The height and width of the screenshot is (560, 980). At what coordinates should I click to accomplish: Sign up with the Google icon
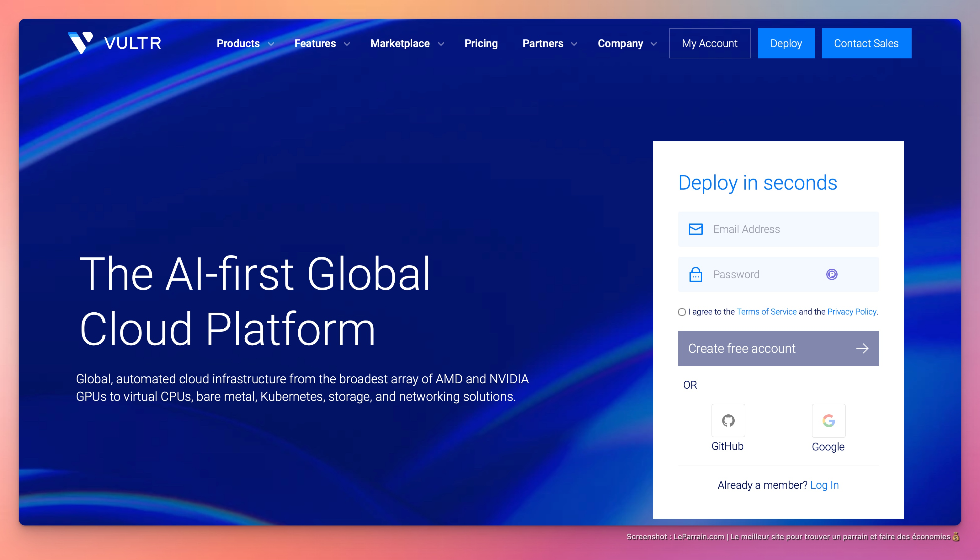click(x=828, y=420)
